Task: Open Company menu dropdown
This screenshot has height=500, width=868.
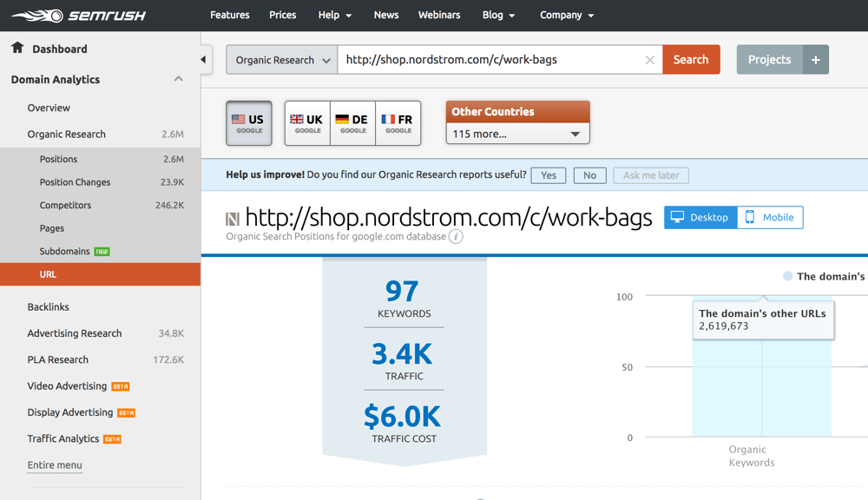Action: pos(566,15)
